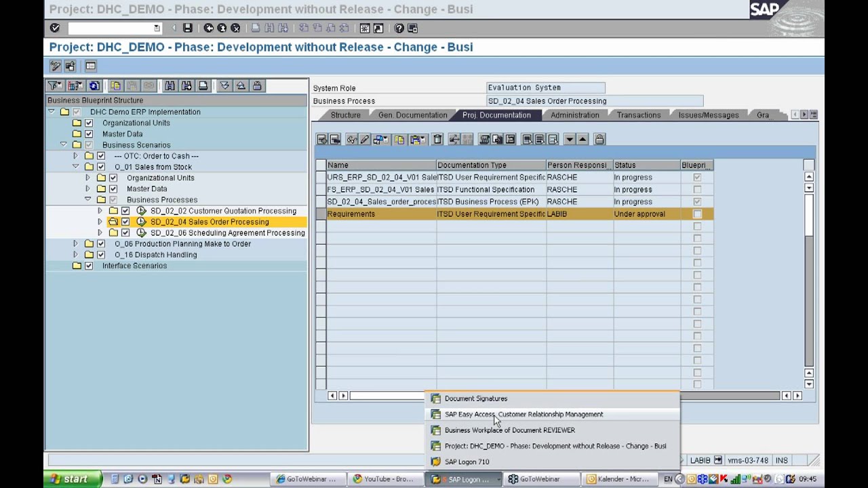This screenshot has width=868, height=488.
Task: Expand O_06 Production Planning Make to Order
Action: point(75,244)
